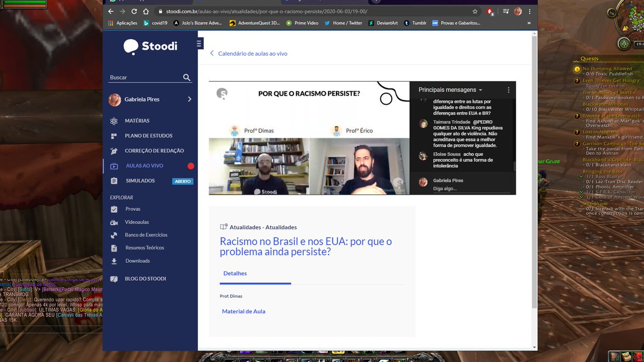This screenshot has width=644, height=362.
Task: Open AdventureQuest 3D bookmark
Action: click(254, 23)
